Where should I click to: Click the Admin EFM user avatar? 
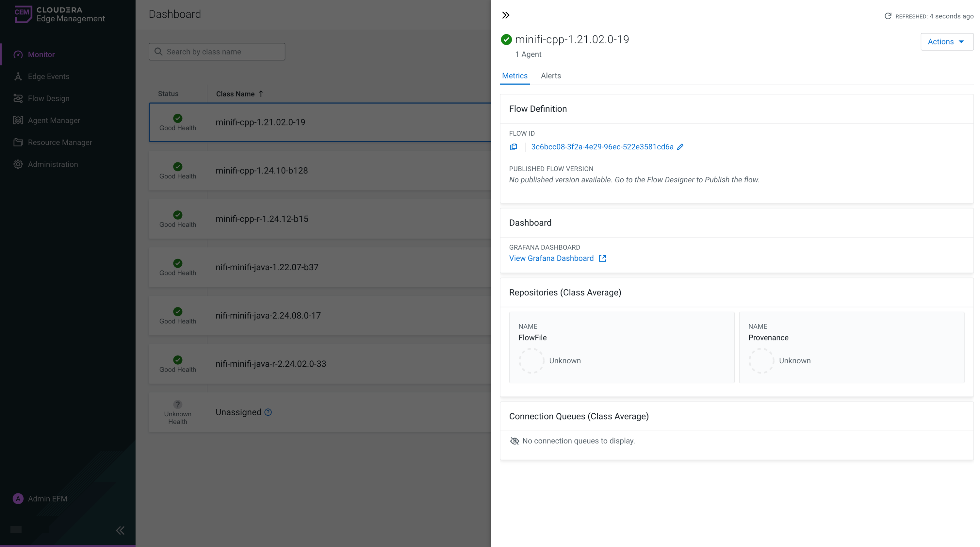click(x=18, y=499)
